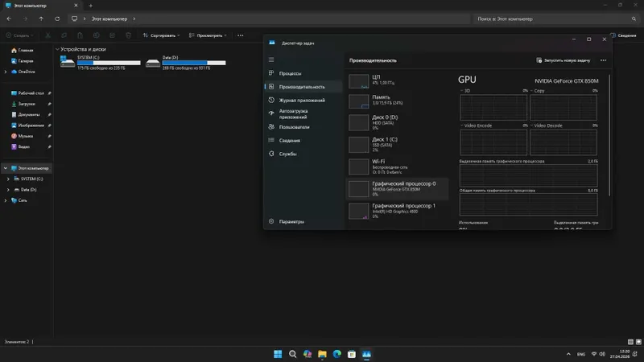Open Task Manager three-dots more options

[603, 60]
